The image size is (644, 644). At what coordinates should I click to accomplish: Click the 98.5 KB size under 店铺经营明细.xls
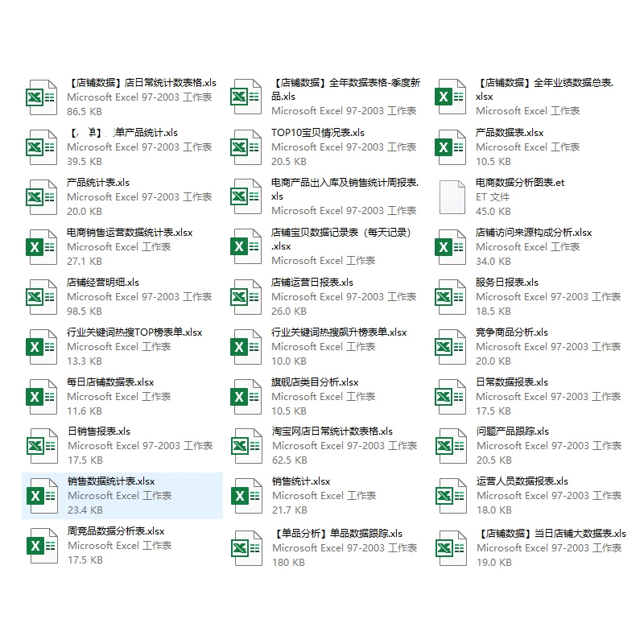point(85,312)
